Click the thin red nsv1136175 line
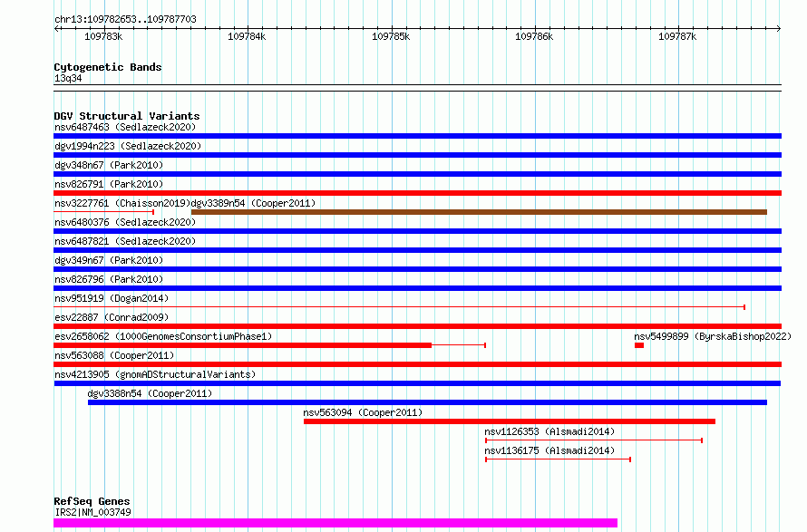 pos(558,459)
